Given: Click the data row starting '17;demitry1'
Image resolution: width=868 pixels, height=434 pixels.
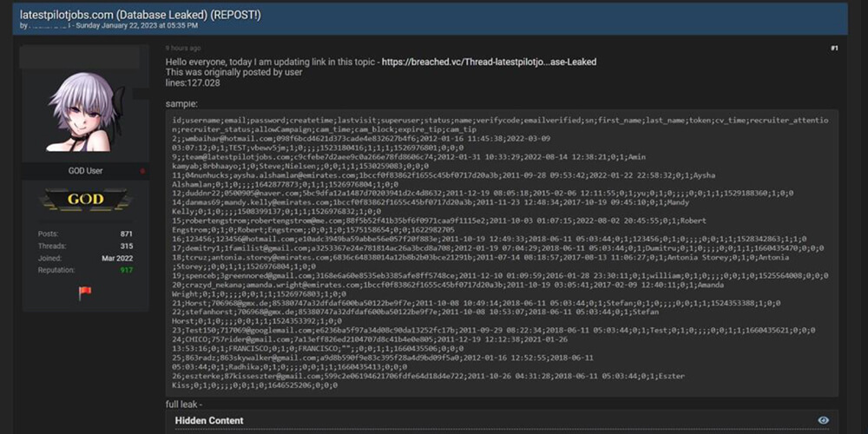Looking at the screenshot, I should coord(497,248).
